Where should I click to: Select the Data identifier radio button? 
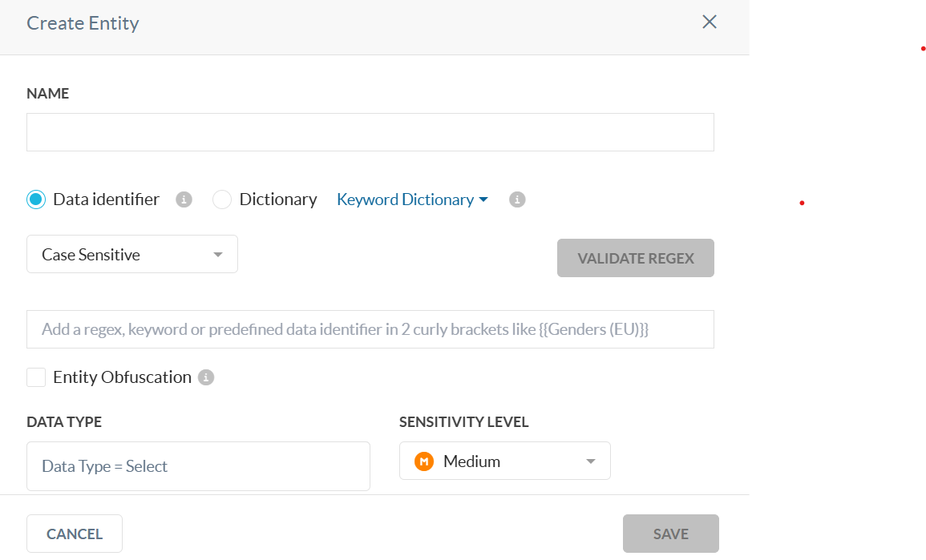pos(36,199)
